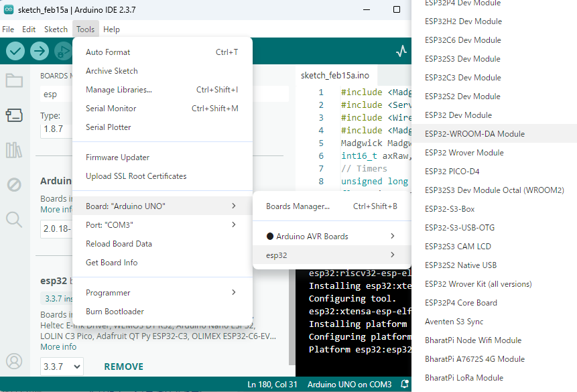Open the Serial Plotter waveform icon
Viewport: 577px width, 392px height.
pyautogui.click(x=401, y=51)
